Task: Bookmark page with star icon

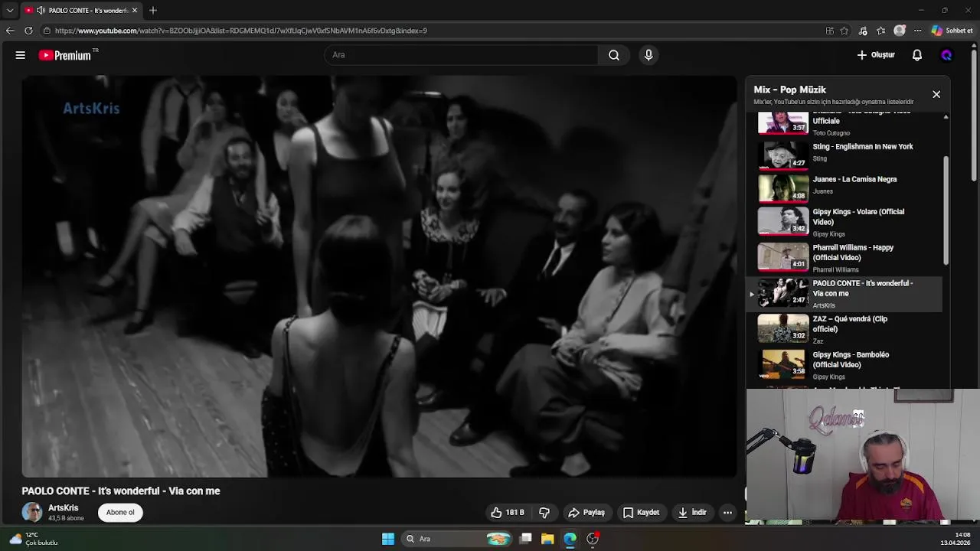Action: 844,31
